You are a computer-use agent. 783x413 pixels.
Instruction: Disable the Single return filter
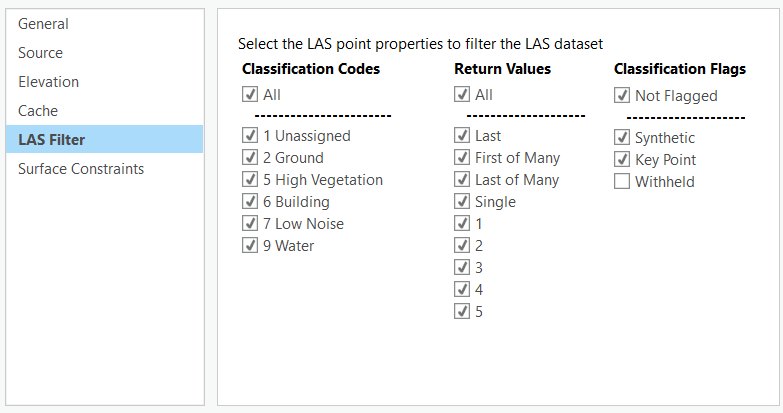pos(462,202)
